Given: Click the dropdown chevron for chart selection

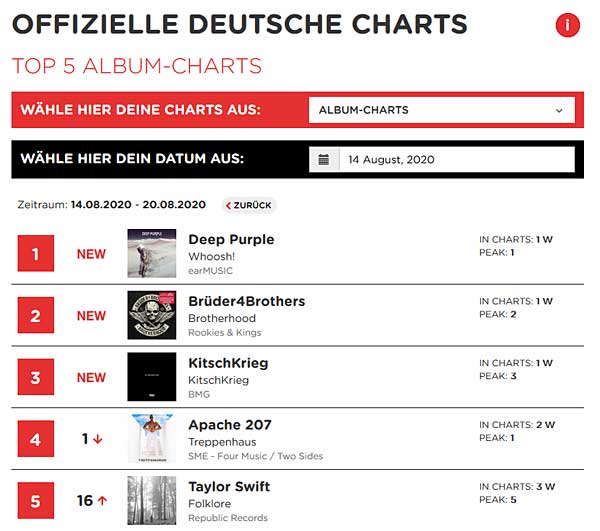Looking at the screenshot, I should click(x=559, y=110).
